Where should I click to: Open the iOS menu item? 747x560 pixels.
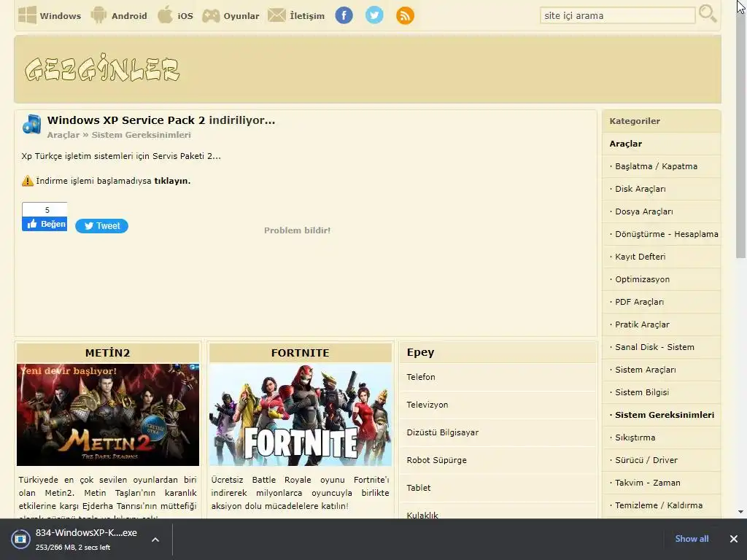(185, 16)
